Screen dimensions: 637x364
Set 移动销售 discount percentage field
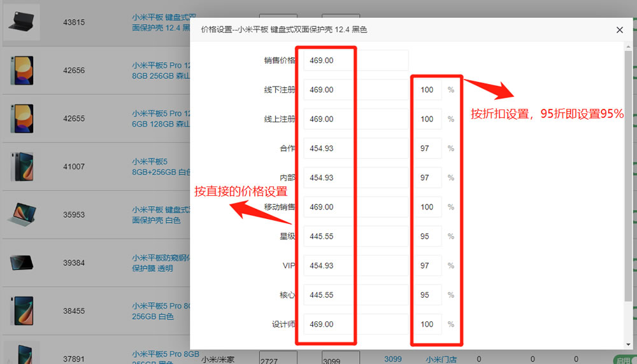pos(428,207)
